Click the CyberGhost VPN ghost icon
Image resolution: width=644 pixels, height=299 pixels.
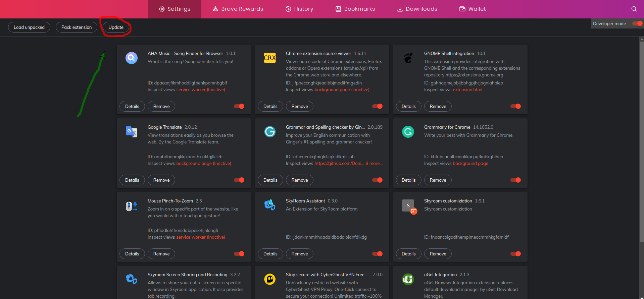pos(270,279)
